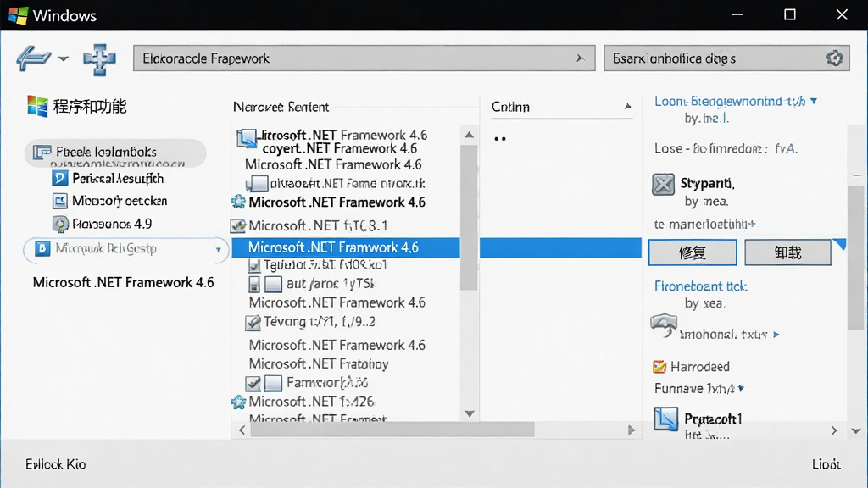
Task: Click gear icon of Microsoft .NET f≥/126 row
Action: tap(238, 402)
